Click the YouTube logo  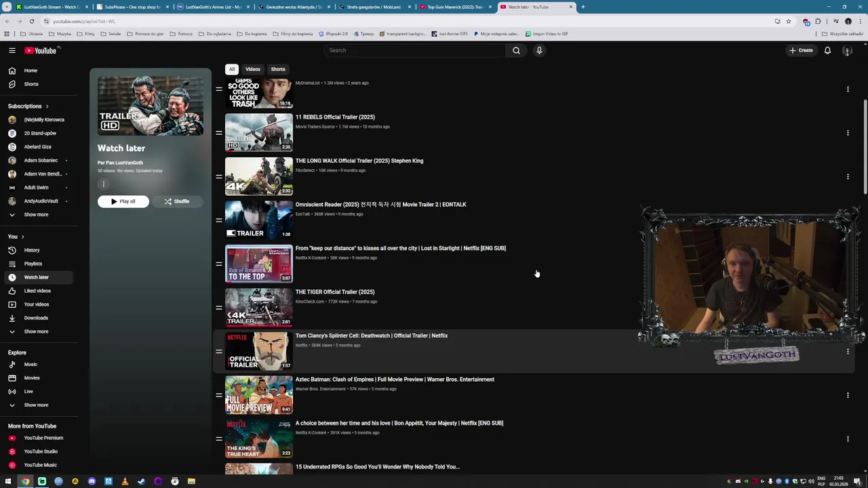41,50
